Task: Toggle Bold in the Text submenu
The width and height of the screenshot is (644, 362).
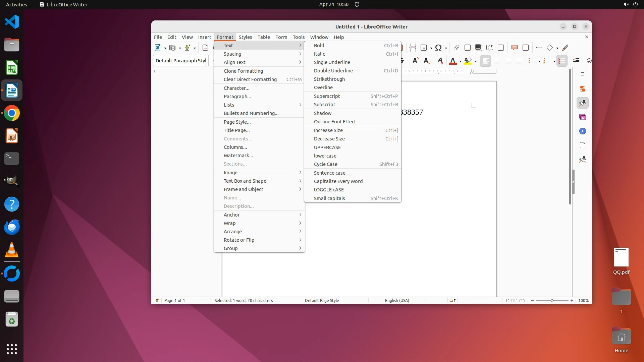Action: pos(319,45)
